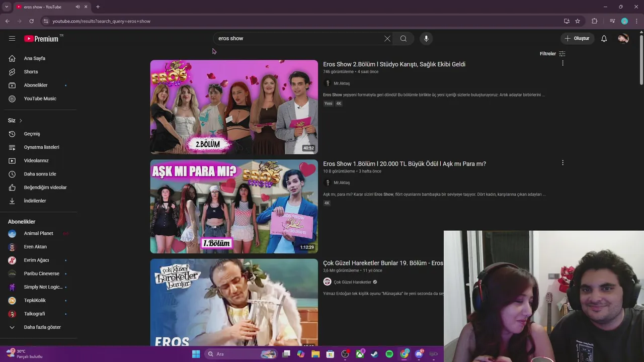The image size is (644, 362).
Task: Open the weather widget on taskbar
Action: tap(24, 354)
